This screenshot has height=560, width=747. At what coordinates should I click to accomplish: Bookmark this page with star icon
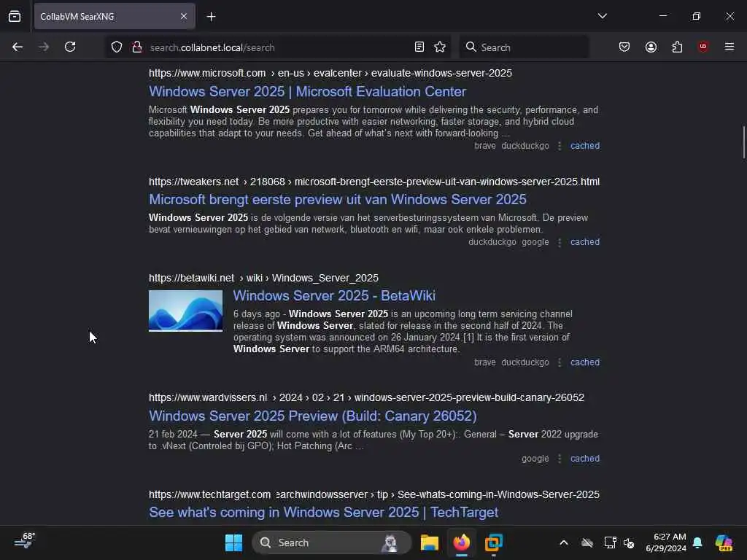click(440, 47)
